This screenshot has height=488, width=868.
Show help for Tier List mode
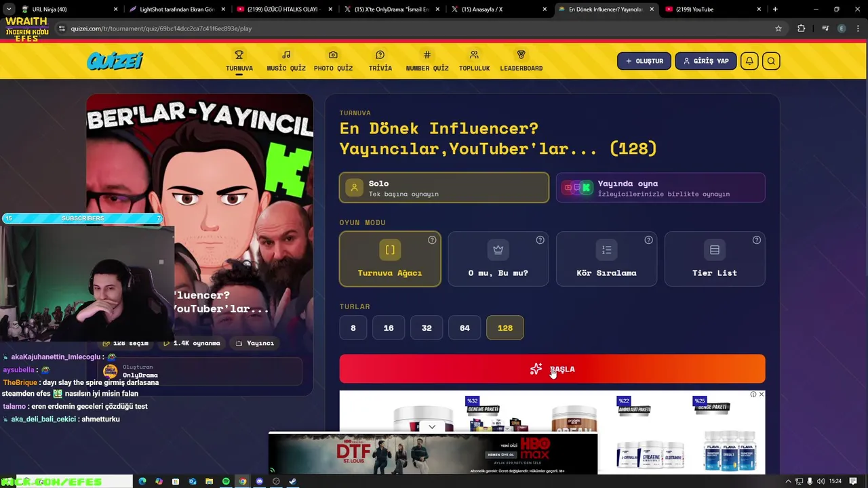pos(757,240)
